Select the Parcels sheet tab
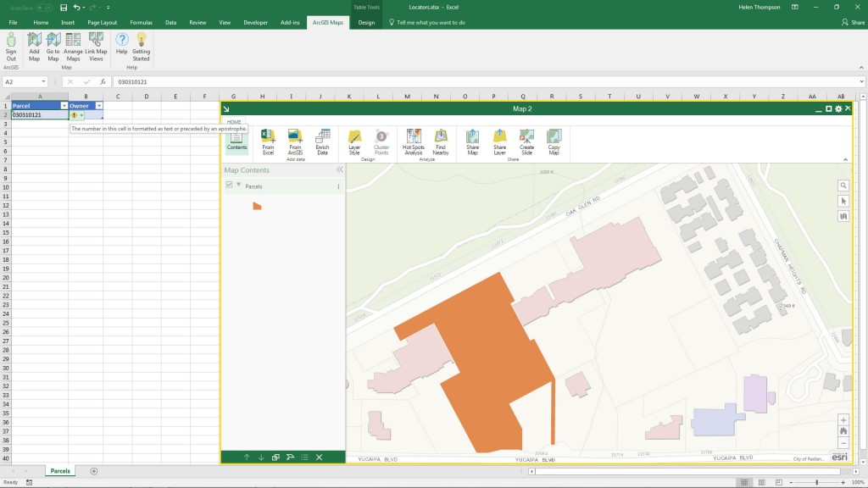Image resolution: width=868 pixels, height=488 pixels. (60, 471)
